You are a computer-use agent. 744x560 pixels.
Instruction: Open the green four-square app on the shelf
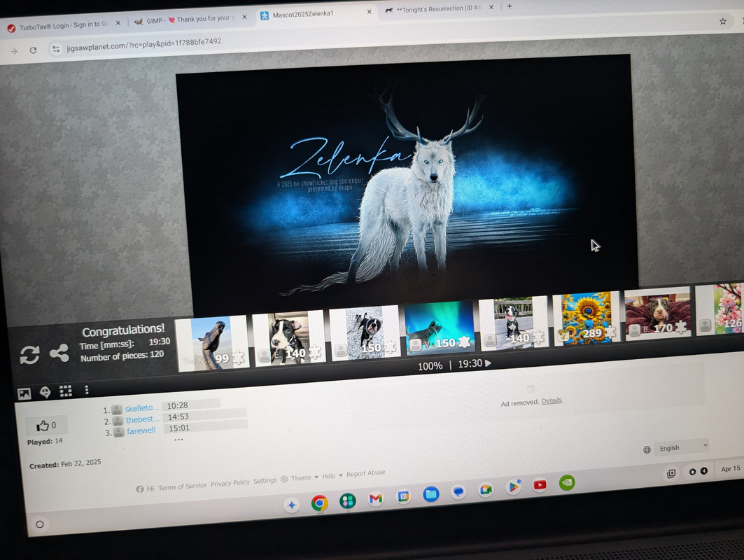348,500
